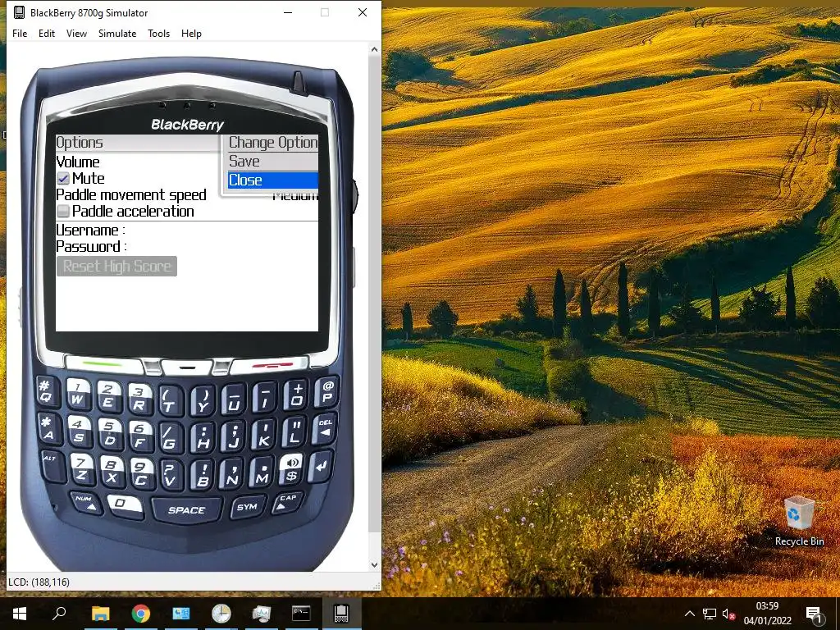Tap the R / 3 key
Viewport: 840px width, 630px height.
pyautogui.click(x=139, y=399)
